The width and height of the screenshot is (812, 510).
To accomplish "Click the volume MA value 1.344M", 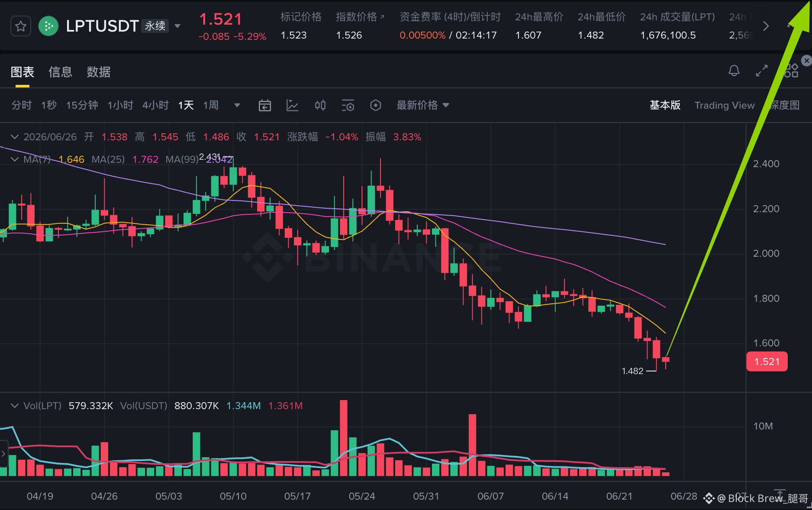I will [x=244, y=406].
